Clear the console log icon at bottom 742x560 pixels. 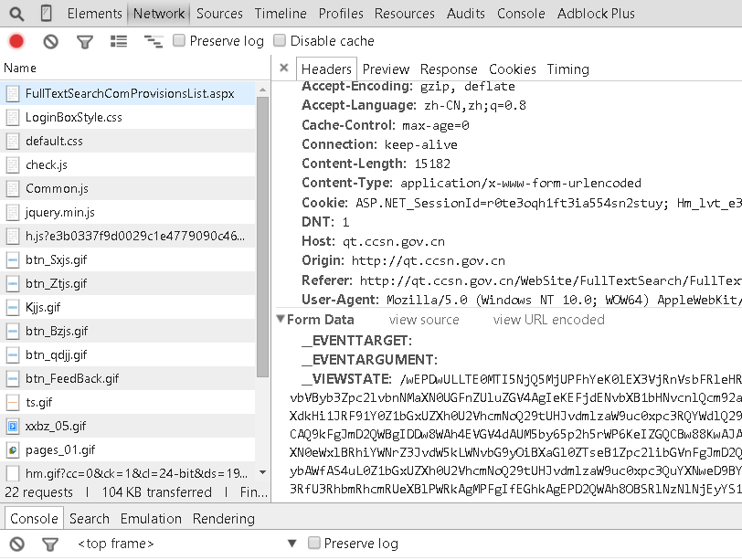[16, 544]
